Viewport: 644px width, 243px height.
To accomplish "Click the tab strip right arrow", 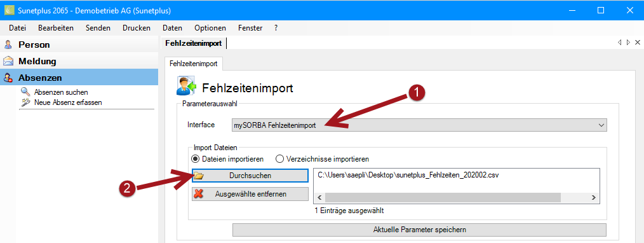I will 628,43.
